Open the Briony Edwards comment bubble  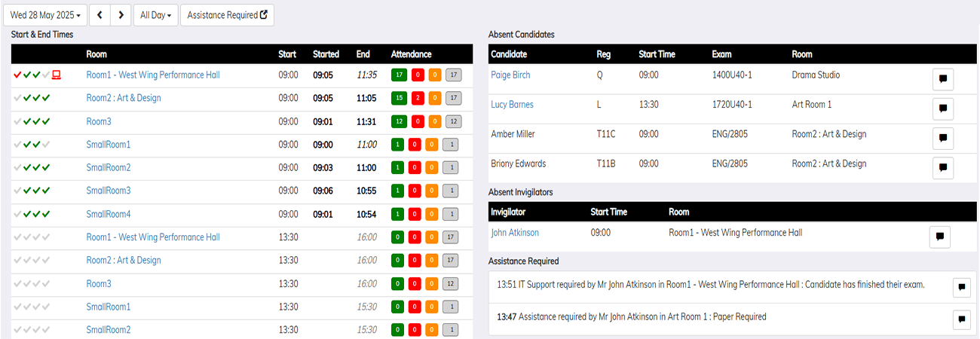(942, 168)
